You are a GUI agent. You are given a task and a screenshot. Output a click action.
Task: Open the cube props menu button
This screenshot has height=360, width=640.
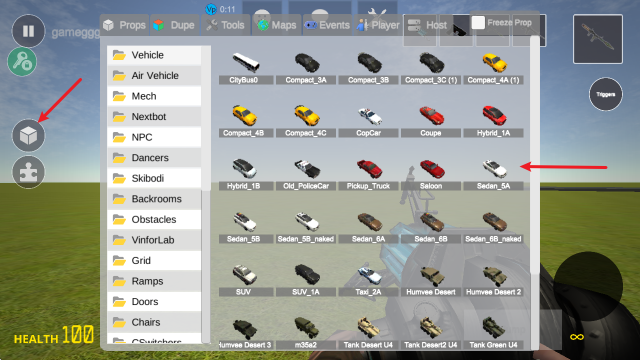pyautogui.click(x=28, y=136)
